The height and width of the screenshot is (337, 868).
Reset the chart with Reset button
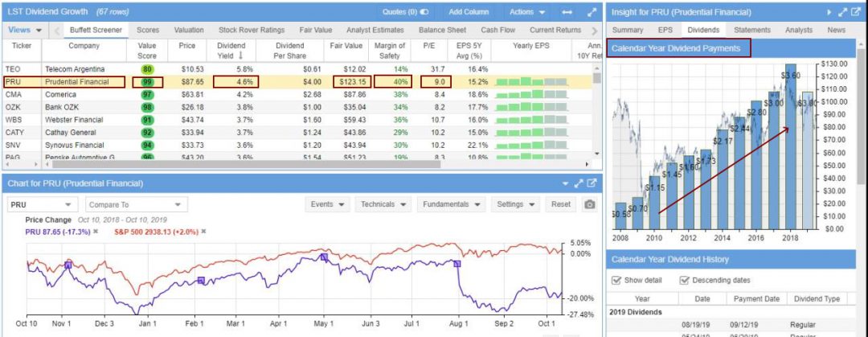tap(560, 204)
